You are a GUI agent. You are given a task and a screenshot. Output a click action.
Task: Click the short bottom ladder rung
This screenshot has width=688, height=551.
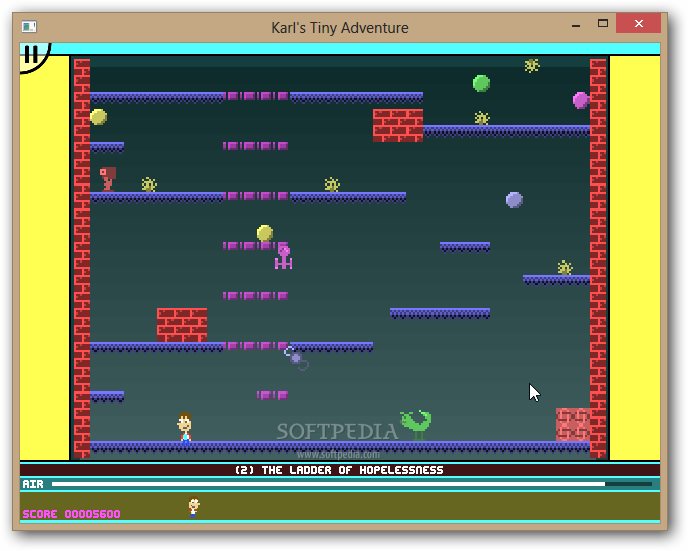tap(272, 395)
